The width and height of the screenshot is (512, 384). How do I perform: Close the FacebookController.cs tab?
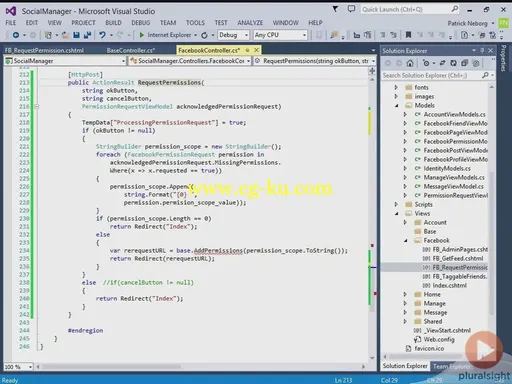coord(256,50)
